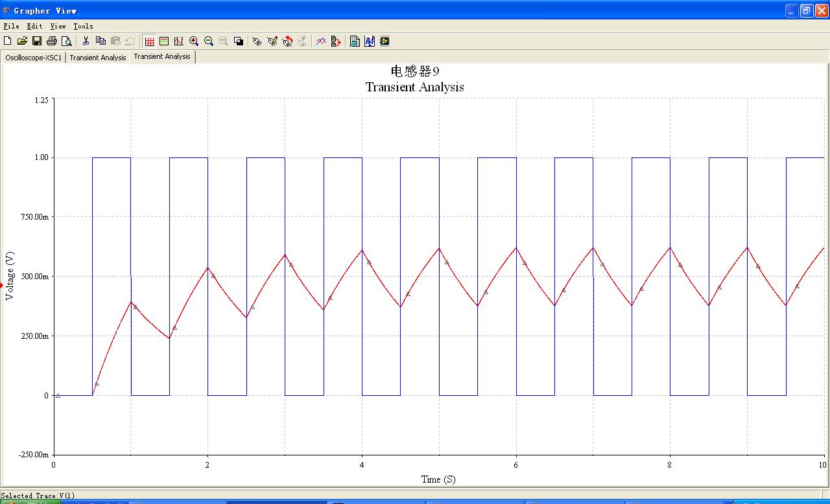Toggle the Show Legend button
The height and width of the screenshot is (504, 830).
(164, 41)
